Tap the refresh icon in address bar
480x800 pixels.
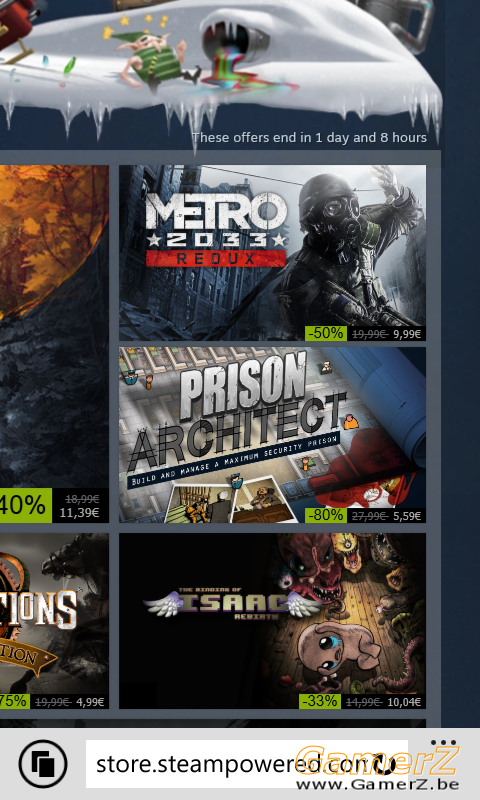[387, 764]
